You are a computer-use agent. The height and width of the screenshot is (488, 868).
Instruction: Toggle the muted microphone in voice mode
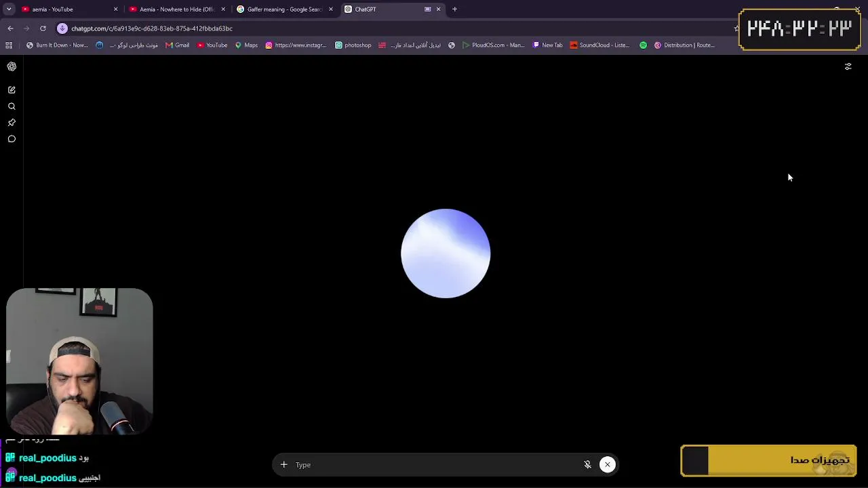point(588,465)
